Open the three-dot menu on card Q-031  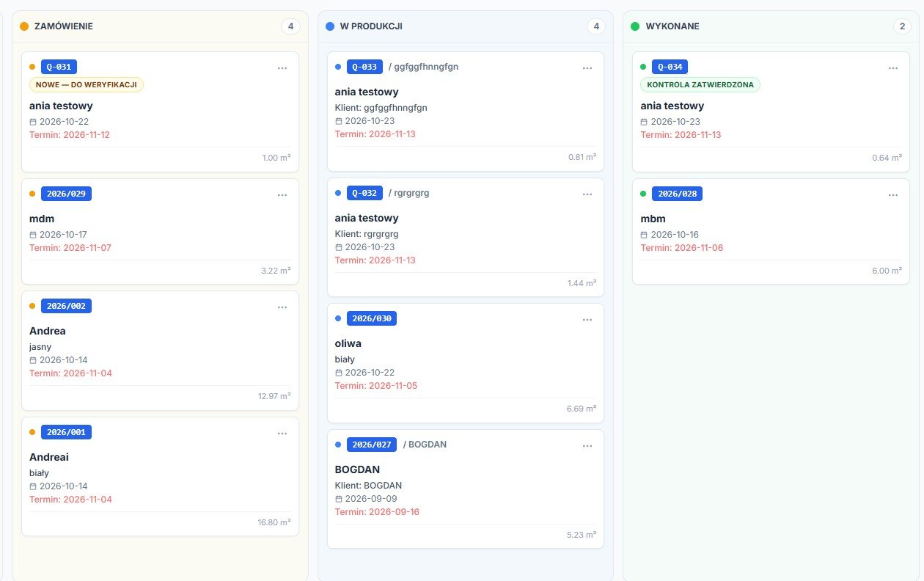pyautogui.click(x=282, y=68)
